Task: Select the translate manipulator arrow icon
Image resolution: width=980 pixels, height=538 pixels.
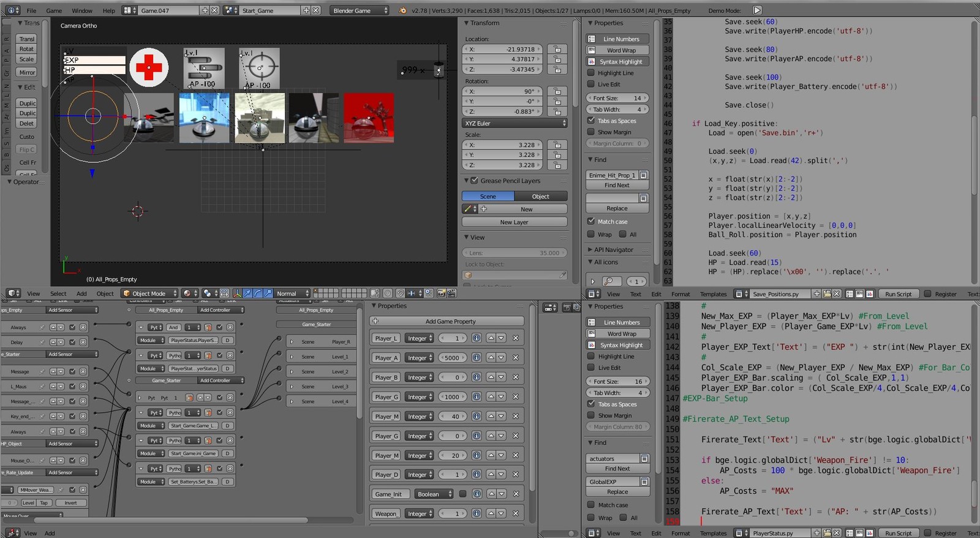Action: [247, 294]
